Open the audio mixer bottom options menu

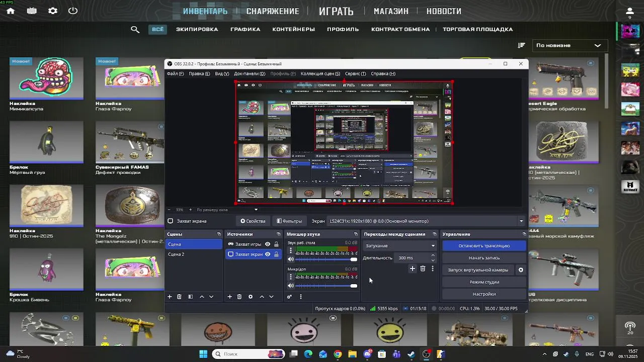point(301,297)
